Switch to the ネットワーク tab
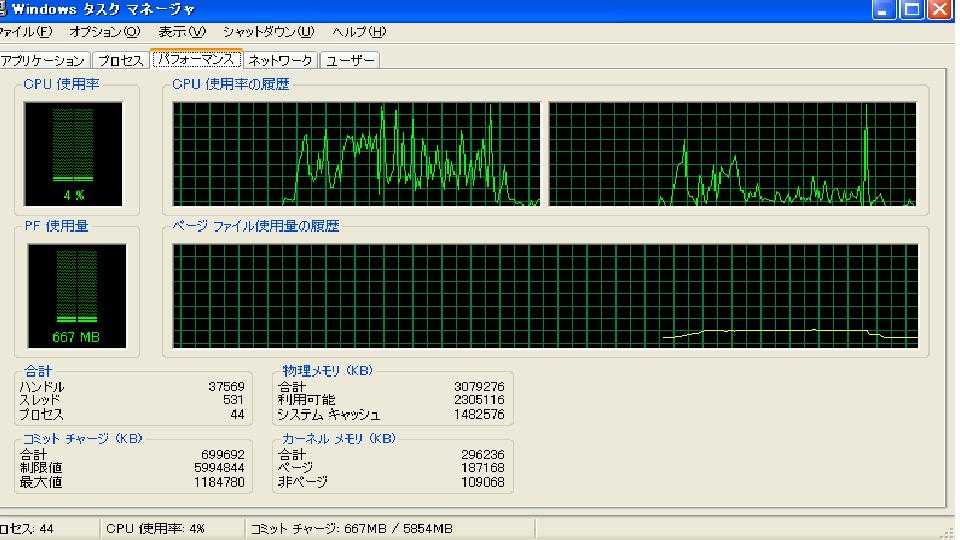960x540 pixels. coord(280,60)
